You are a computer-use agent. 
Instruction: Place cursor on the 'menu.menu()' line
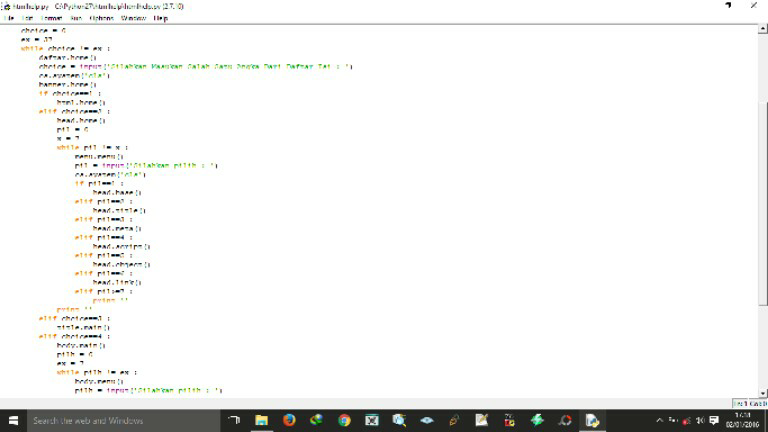(99, 157)
